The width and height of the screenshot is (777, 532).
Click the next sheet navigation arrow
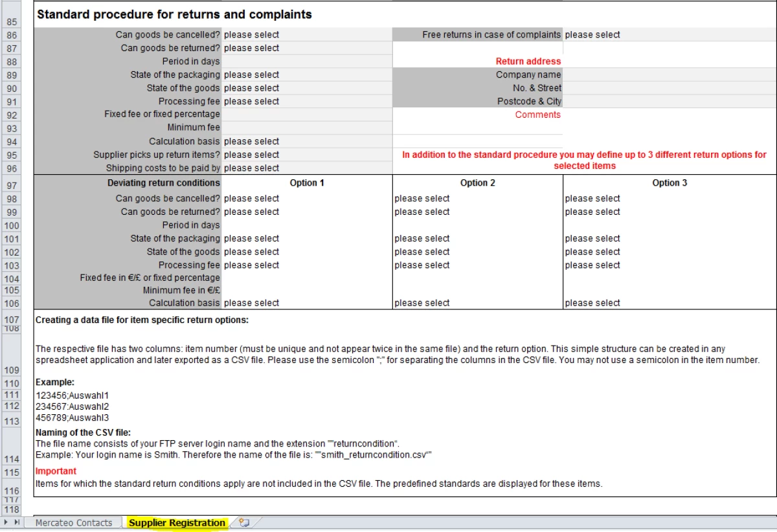click(x=7, y=522)
